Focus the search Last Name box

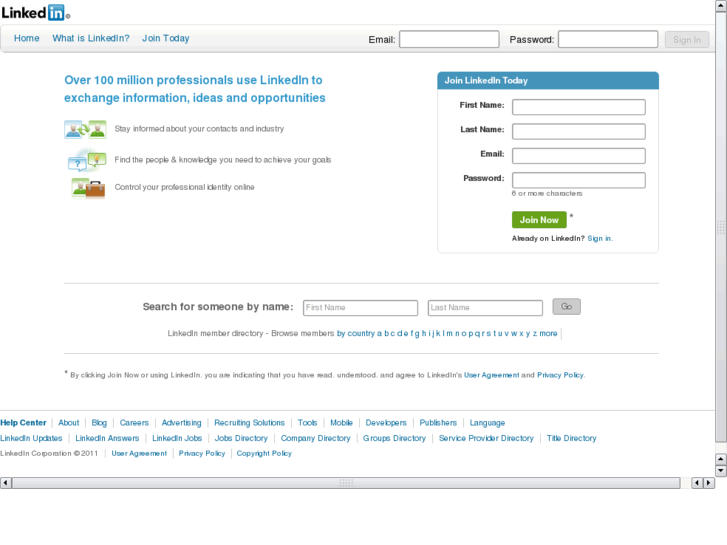(x=485, y=308)
